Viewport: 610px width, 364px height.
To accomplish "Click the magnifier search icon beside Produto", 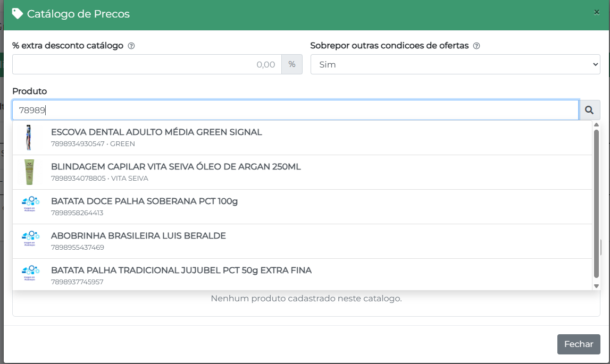I will 589,110.
